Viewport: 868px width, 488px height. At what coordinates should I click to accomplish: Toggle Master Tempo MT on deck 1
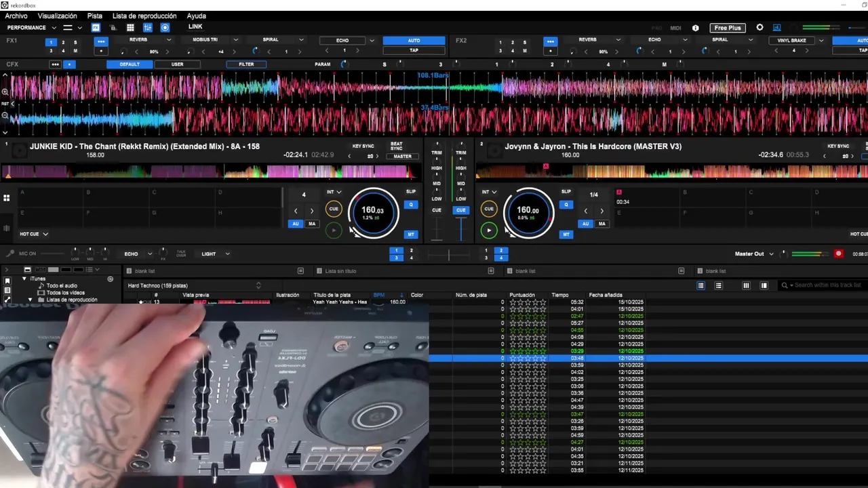(411, 235)
